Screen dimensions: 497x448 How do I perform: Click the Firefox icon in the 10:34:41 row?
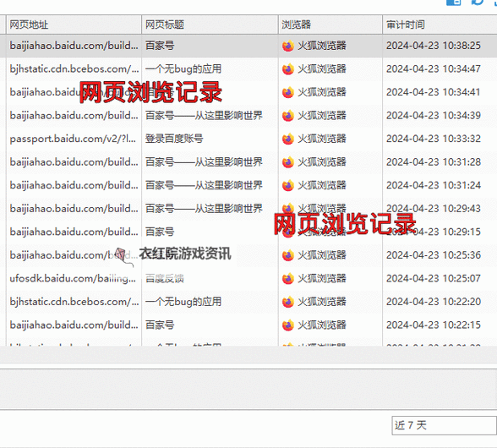(x=288, y=93)
